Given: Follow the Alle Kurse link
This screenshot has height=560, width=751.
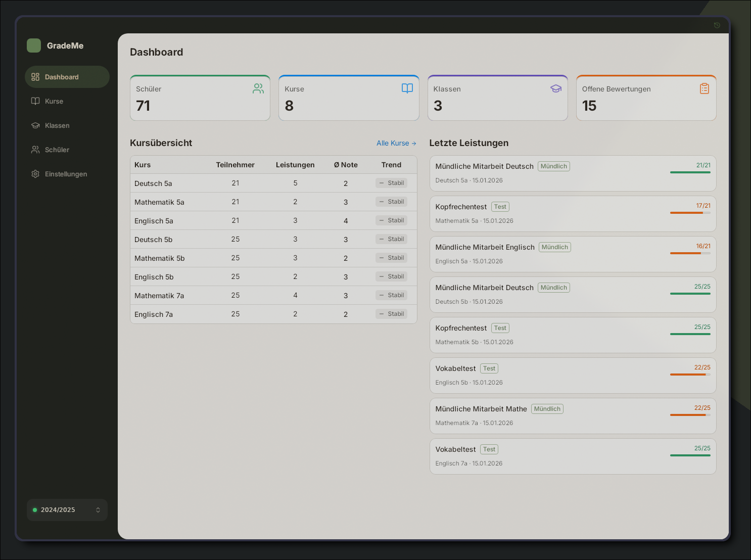Looking at the screenshot, I should tap(396, 143).
